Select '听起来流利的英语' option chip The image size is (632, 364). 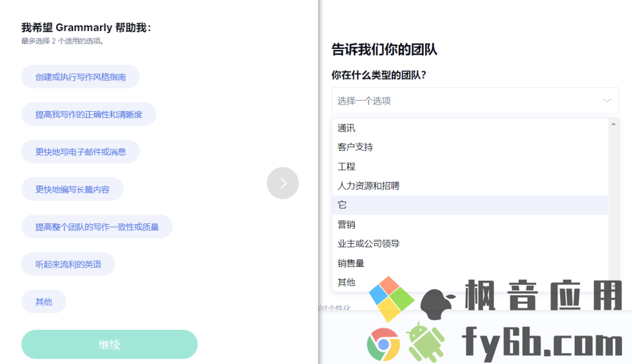[x=68, y=264]
